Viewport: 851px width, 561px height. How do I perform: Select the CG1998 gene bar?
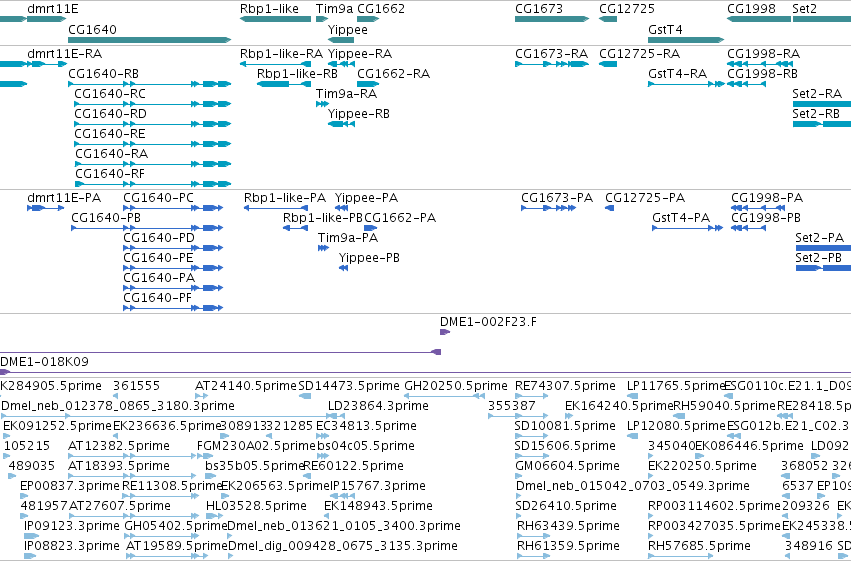[x=759, y=19]
